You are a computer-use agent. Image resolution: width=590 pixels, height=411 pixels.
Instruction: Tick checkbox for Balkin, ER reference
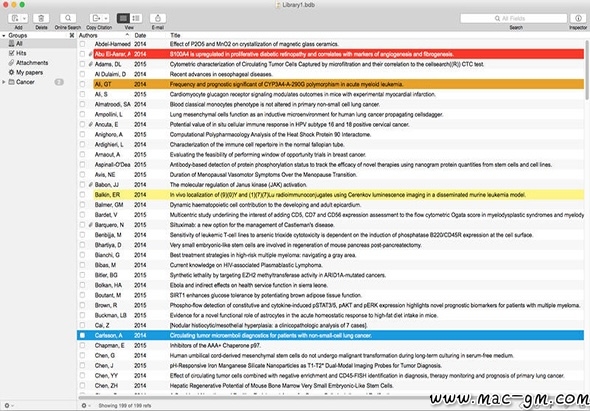coord(82,195)
